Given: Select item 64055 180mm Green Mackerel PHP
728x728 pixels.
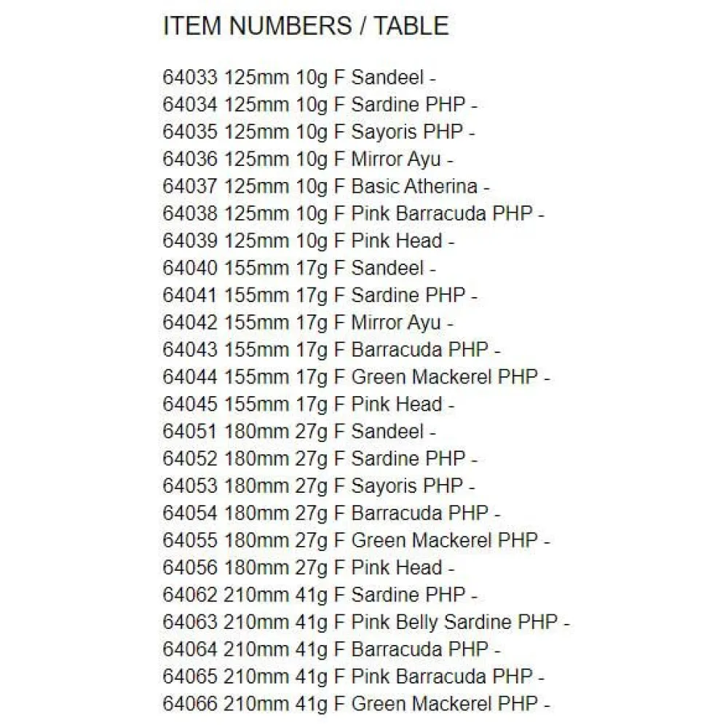Looking at the screenshot, I should [356, 540].
